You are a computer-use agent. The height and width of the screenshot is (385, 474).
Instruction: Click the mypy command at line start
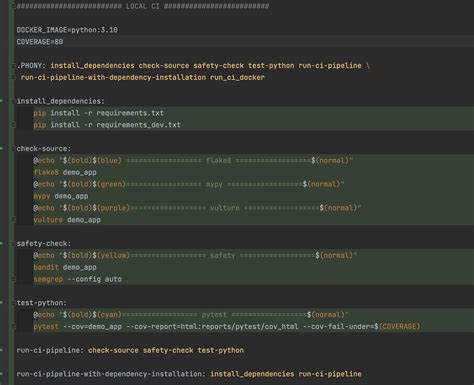42,196
